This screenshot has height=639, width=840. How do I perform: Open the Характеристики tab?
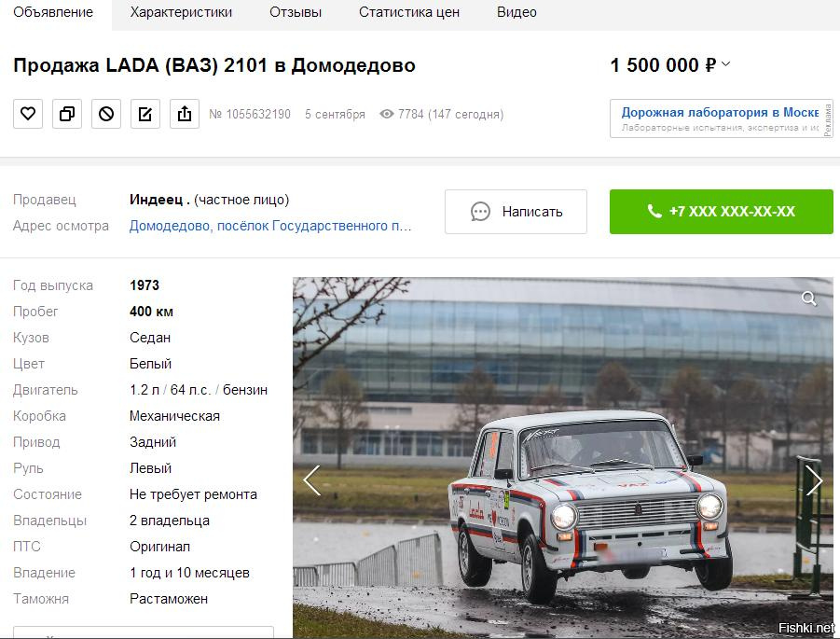pos(181,12)
